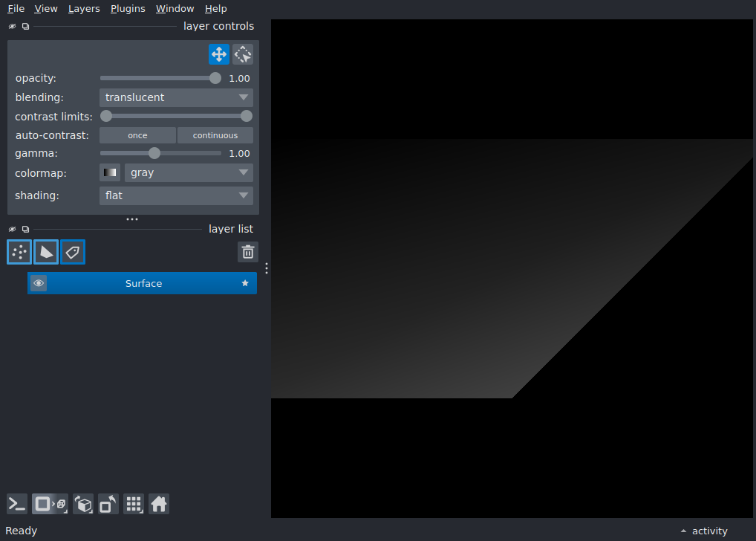The width and height of the screenshot is (756, 541).
Task: Enable continuous auto-contrast
Action: pyautogui.click(x=215, y=135)
